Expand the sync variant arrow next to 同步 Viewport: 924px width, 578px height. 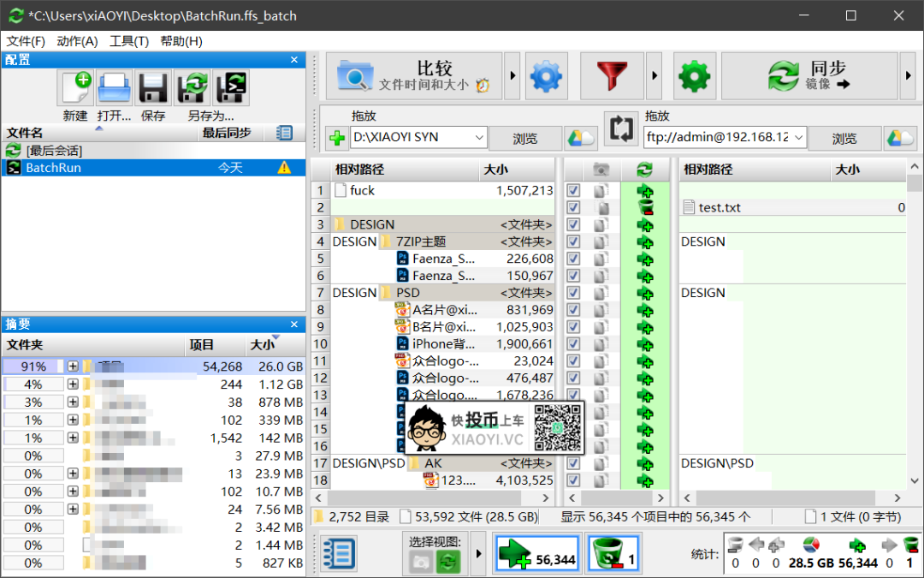coord(908,76)
